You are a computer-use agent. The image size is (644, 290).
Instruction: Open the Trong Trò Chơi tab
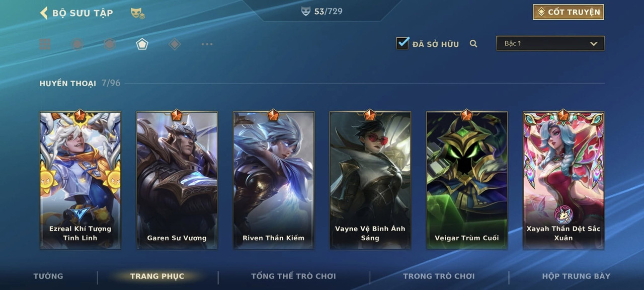(x=439, y=276)
